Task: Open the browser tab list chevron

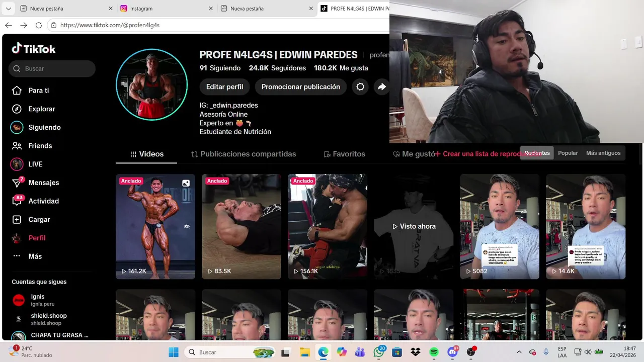Action: [x=8, y=9]
